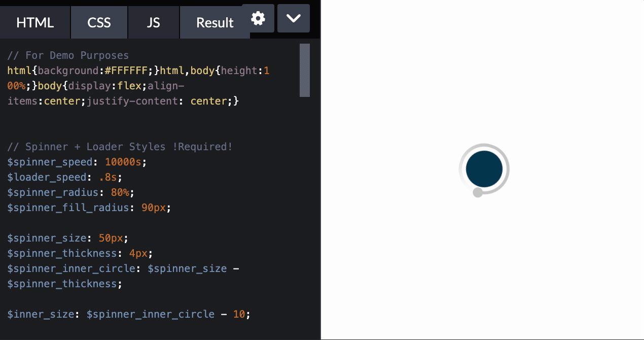Image resolution: width=644 pixels, height=340 pixels.
Task: Toggle the Result tab
Action: [x=214, y=22]
